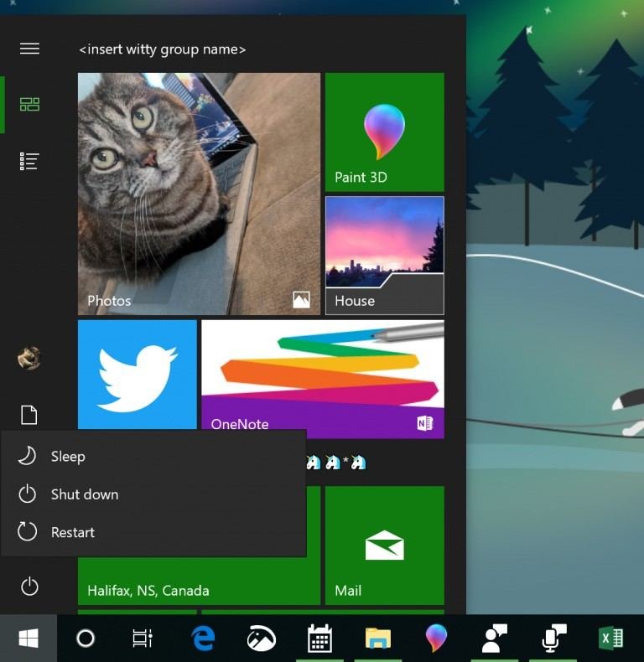Open Task View in the taskbar
Viewport: 644px width, 662px height.
tap(143, 639)
